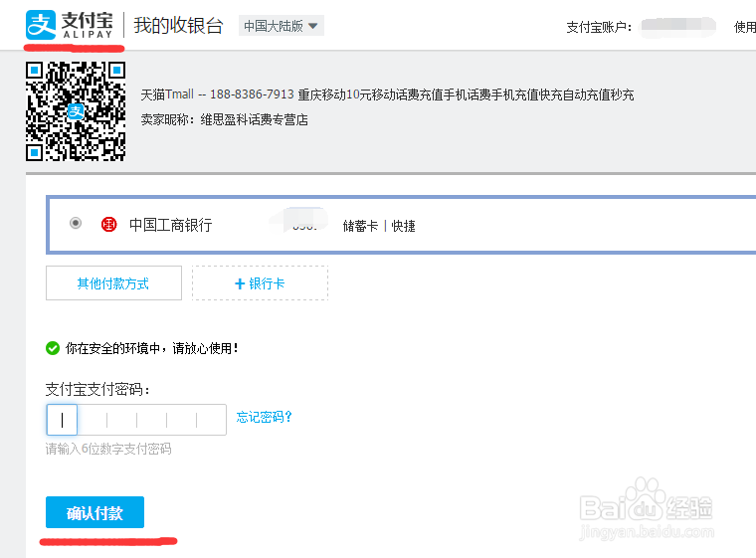The width and height of the screenshot is (756, 558).
Task: Open the 忘记密码? link
Action: click(x=264, y=417)
